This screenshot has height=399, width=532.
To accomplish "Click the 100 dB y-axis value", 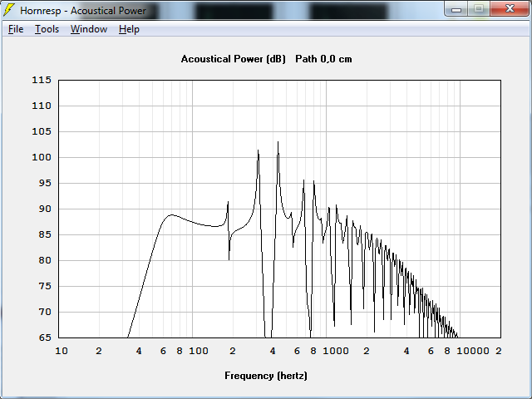I will [x=42, y=157].
